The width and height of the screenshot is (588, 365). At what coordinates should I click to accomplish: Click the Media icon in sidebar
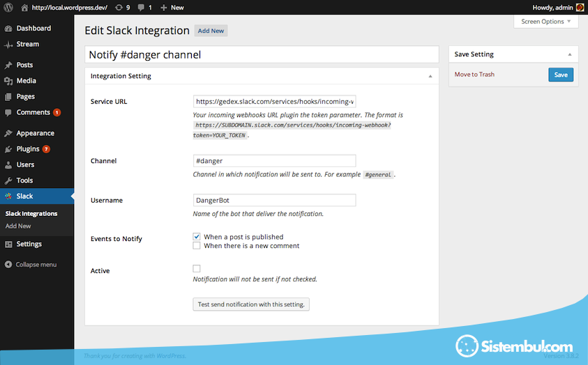(8, 81)
